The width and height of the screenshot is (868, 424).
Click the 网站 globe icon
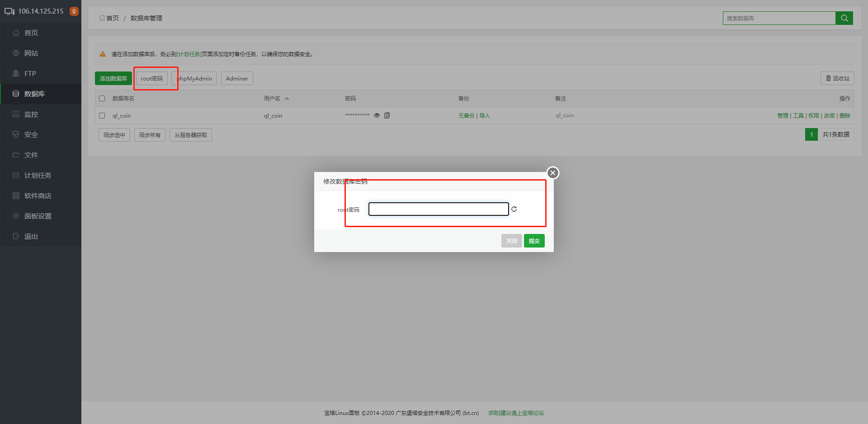pyautogui.click(x=16, y=53)
